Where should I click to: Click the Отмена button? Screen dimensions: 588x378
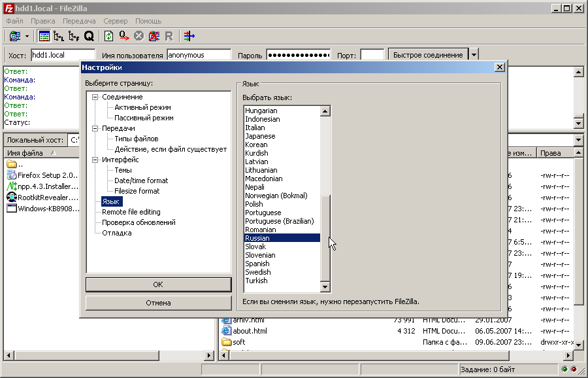coord(158,303)
